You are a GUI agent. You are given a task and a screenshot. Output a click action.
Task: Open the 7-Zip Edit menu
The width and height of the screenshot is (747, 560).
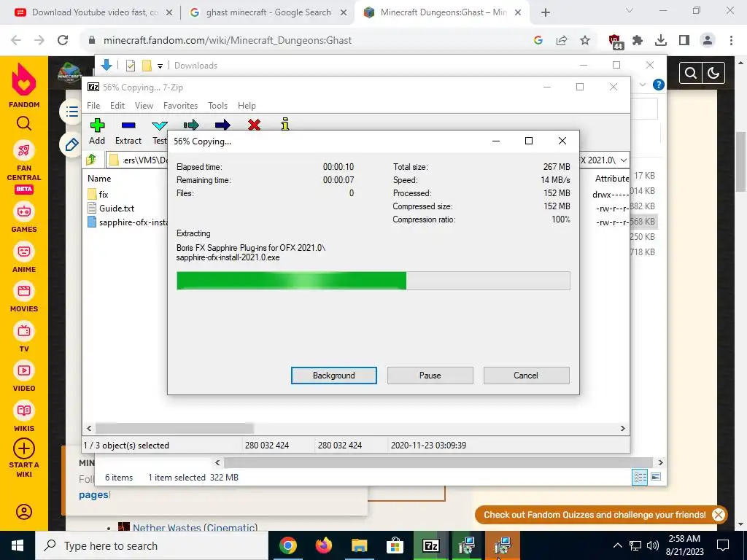click(x=117, y=106)
